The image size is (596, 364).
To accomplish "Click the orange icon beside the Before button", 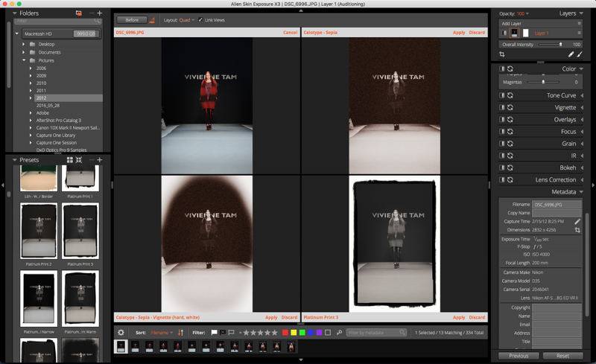I will (x=152, y=20).
